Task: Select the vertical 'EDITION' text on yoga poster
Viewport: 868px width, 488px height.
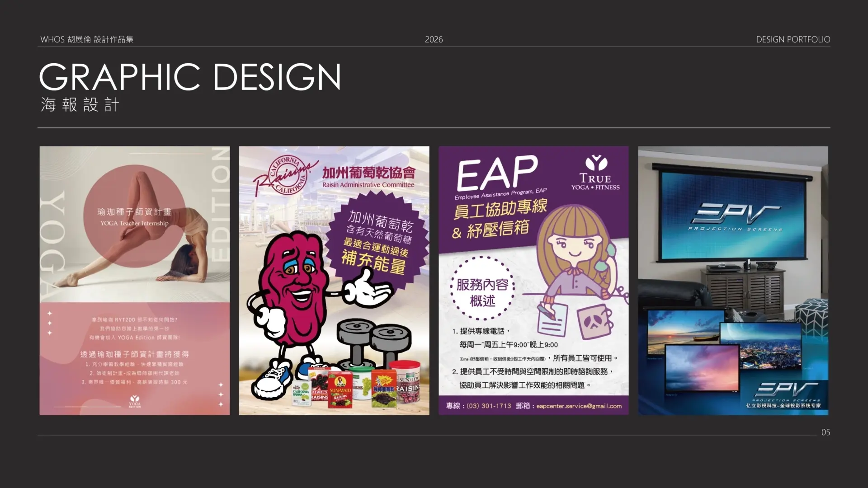Action: (x=220, y=204)
